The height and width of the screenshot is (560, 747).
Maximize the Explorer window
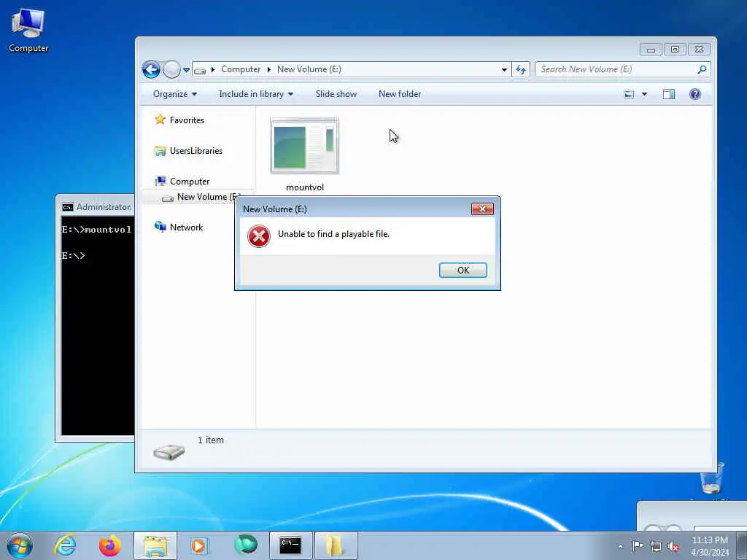click(x=675, y=50)
